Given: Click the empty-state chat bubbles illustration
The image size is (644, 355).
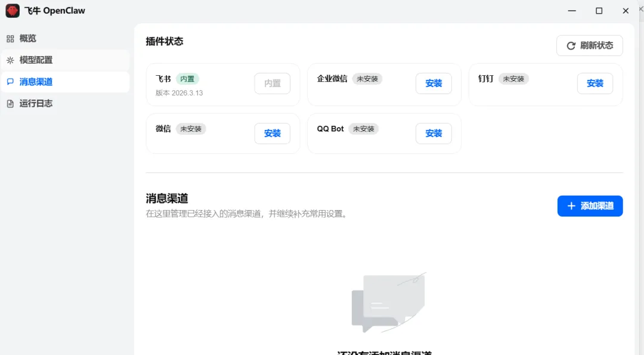Looking at the screenshot, I should pos(389,302).
